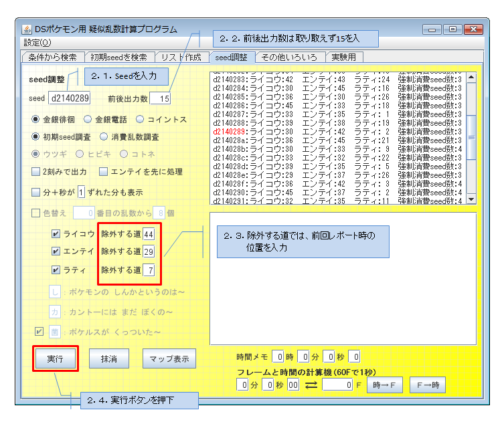Click the 実行 button
This screenshot has height=422, width=504.
[56, 358]
